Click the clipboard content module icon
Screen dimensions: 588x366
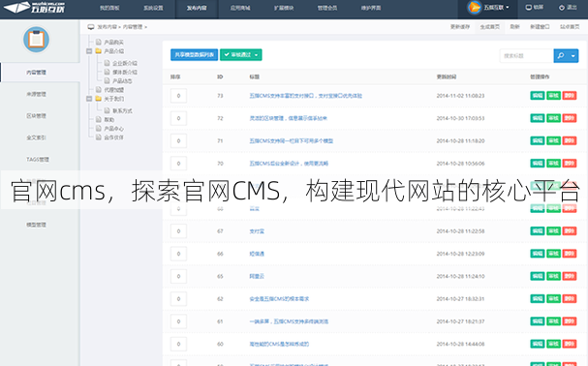[37, 40]
